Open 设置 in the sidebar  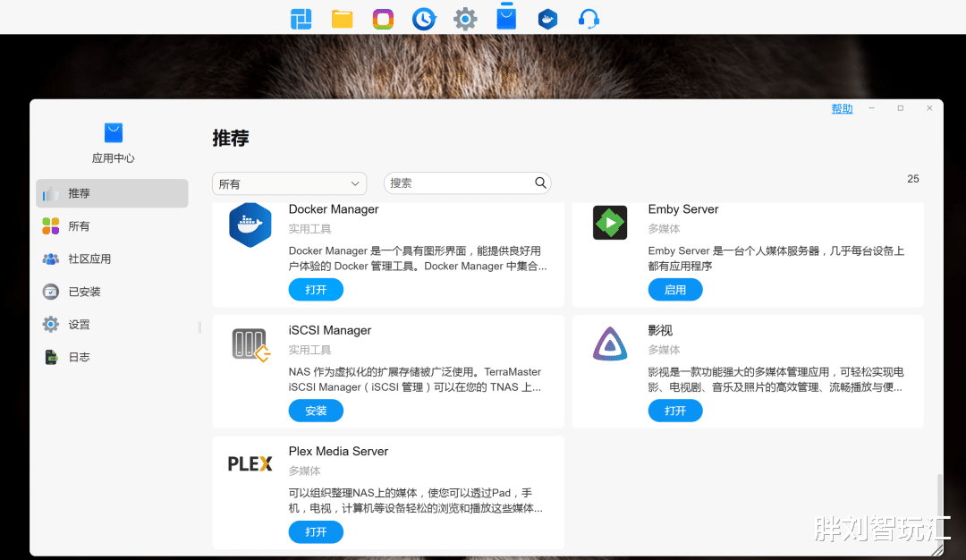(112, 324)
